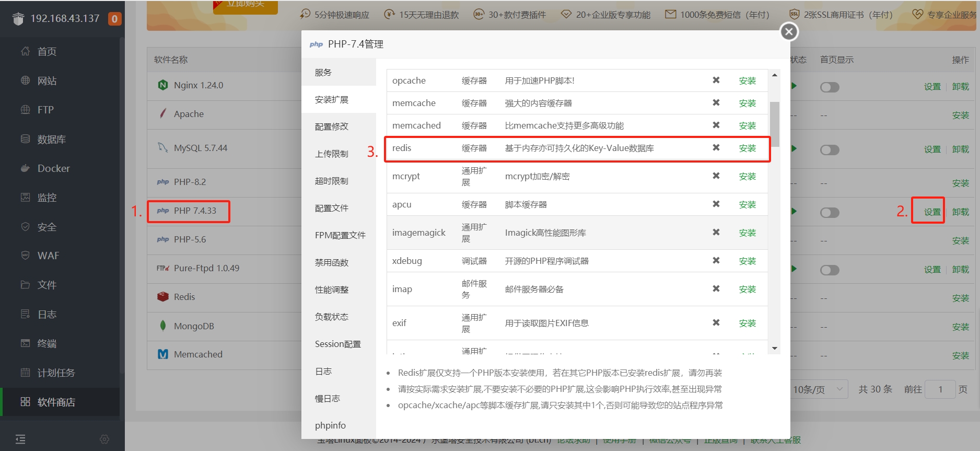Click the Nginx logo icon
The width and height of the screenshot is (980, 451).
[x=163, y=85]
